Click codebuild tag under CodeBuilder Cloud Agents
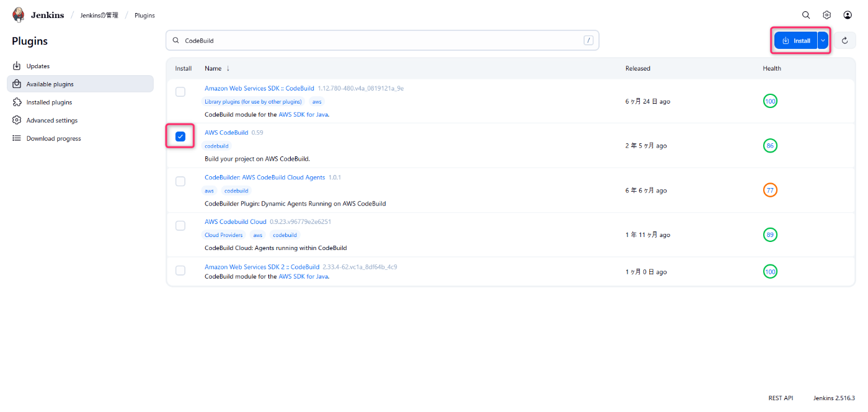 [236, 190]
